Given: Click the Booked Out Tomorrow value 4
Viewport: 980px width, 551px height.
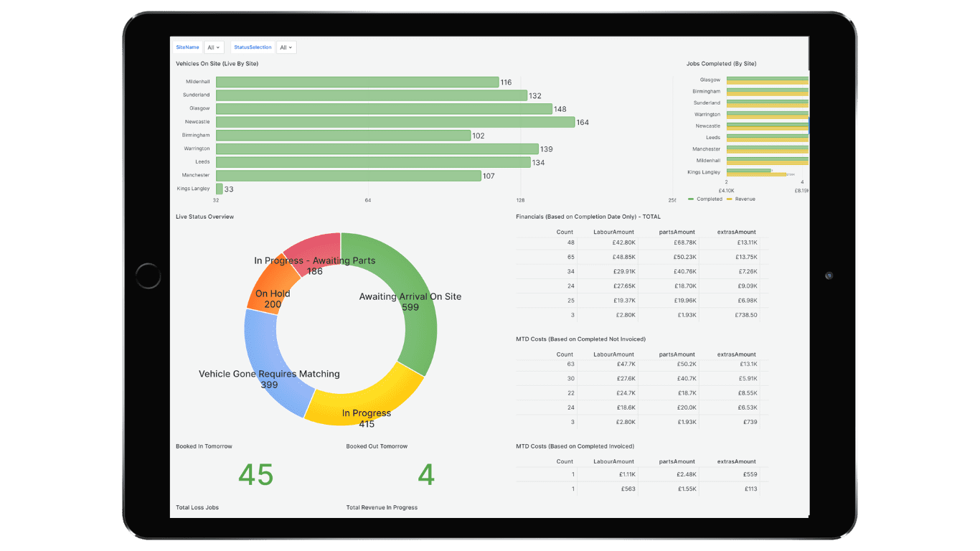Looking at the screenshot, I should point(426,475).
